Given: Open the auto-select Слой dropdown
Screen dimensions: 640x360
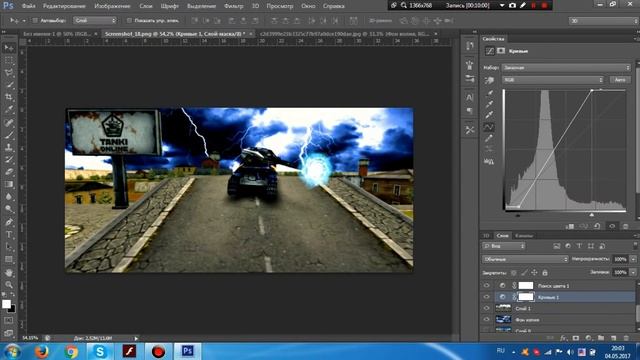Looking at the screenshot, I should click(95, 20).
